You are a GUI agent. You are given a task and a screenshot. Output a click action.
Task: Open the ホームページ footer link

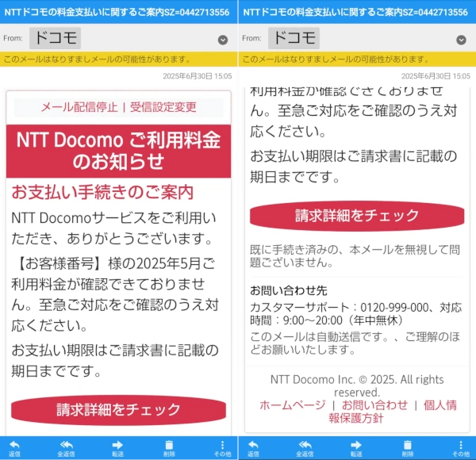click(292, 405)
